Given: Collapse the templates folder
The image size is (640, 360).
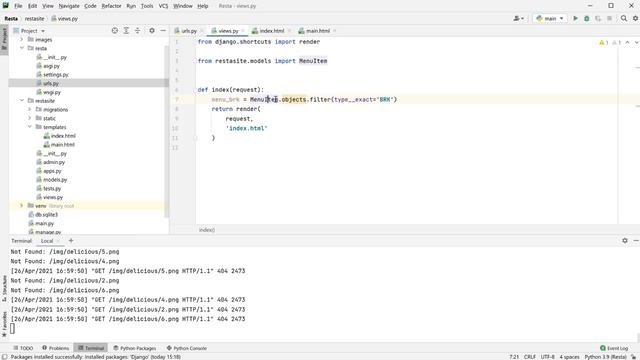Looking at the screenshot, I should click(x=29, y=127).
